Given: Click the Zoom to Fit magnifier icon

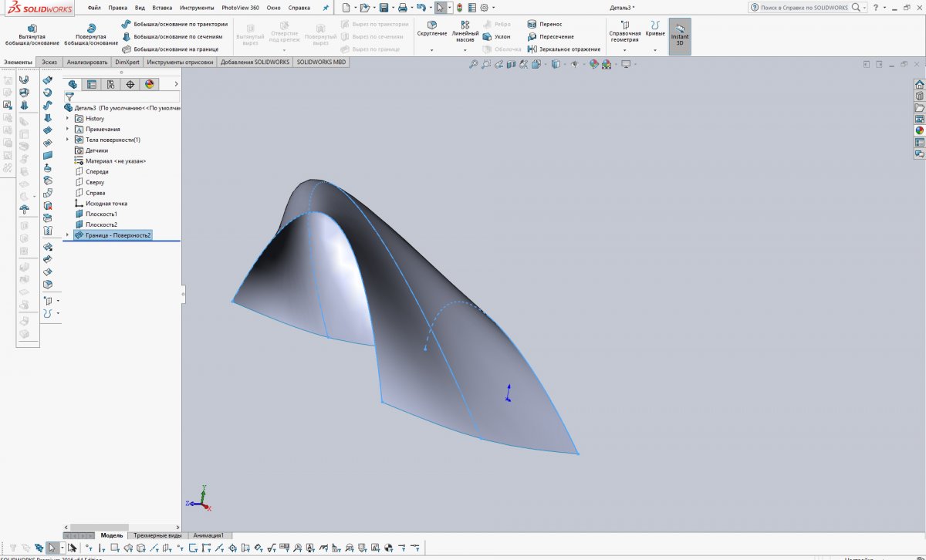Looking at the screenshot, I should 474,65.
